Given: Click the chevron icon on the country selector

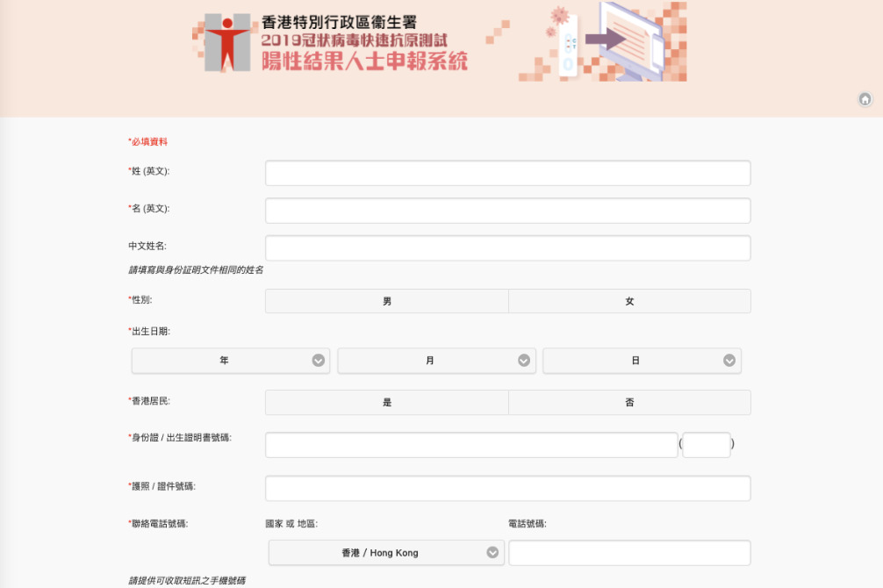Looking at the screenshot, I should click(x=493, y=552).
